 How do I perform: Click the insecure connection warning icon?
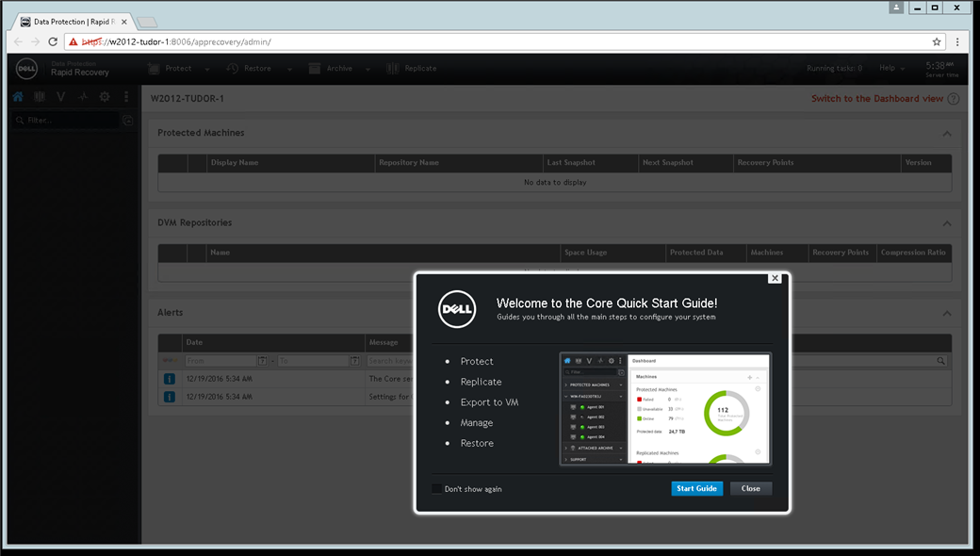point(73,41)
